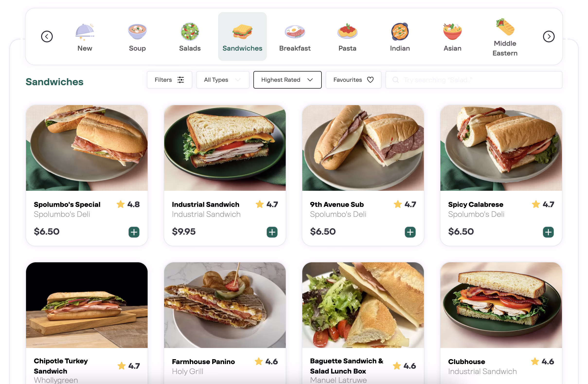Switch to the Breakfast category tab
The height and width of the screenshot is (384, 588).
[x=295, y=37]
